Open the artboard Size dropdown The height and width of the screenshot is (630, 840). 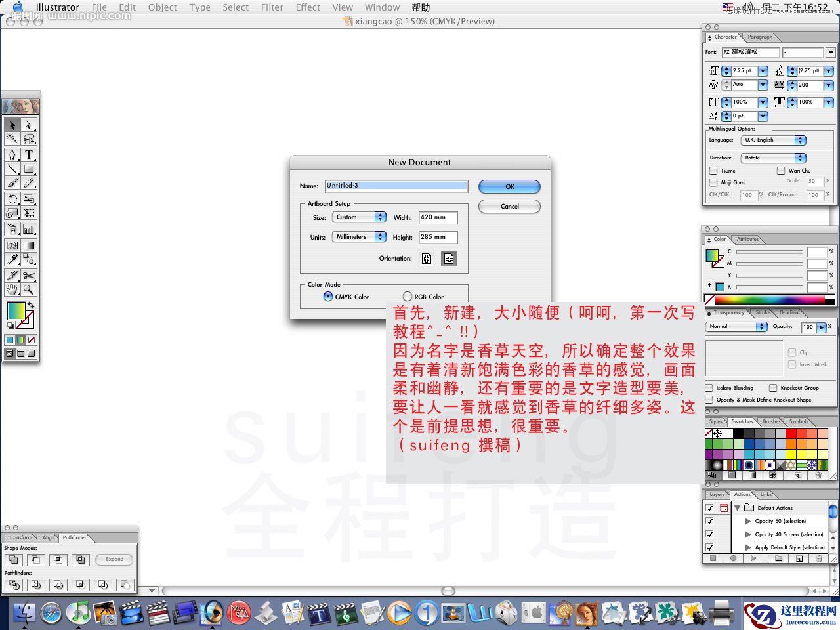pos(359,217)
